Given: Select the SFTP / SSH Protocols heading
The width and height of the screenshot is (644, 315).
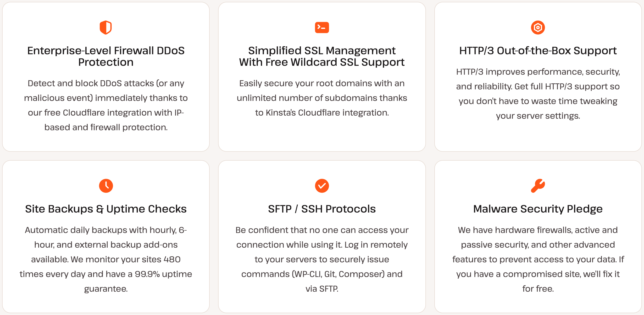Looking at the screenshot, I should [x=322, y=209].
